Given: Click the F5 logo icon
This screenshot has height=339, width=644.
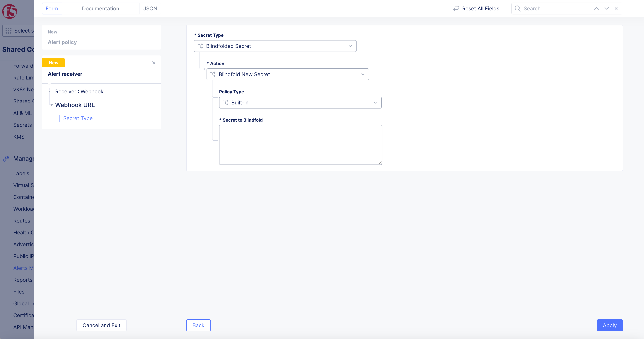Looking at the screenshot, I should click(9, 11).
